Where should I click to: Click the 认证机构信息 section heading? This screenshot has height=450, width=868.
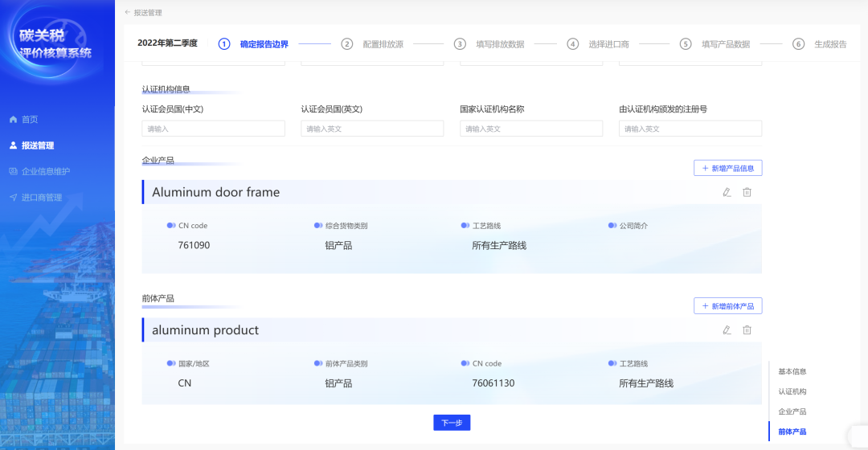tap(166, 89)
